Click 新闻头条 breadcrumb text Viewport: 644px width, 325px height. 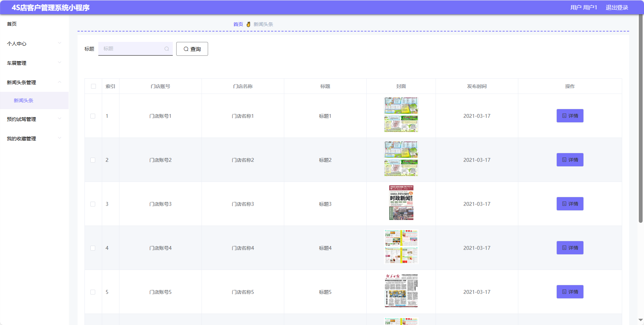[263, 24]
